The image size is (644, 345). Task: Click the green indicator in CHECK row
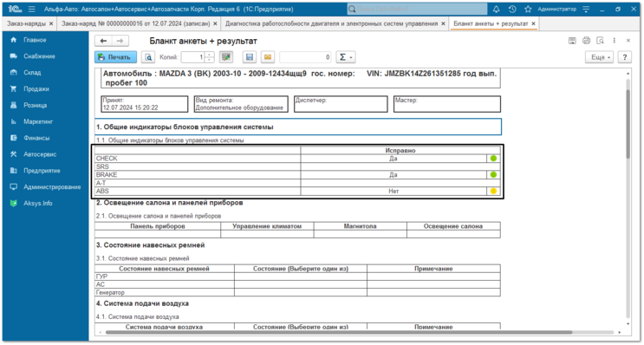(x=493, y=158)
